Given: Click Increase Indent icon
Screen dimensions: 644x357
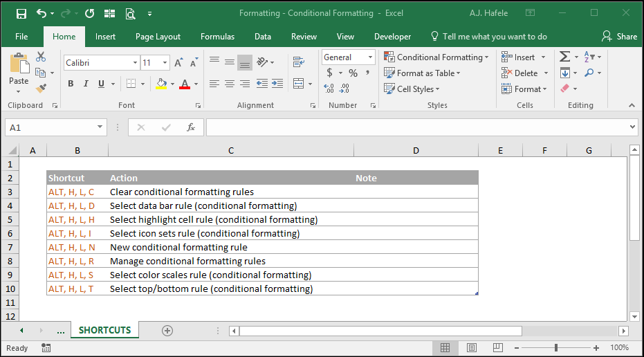Looking at the screenshot, I should point(277,84).
